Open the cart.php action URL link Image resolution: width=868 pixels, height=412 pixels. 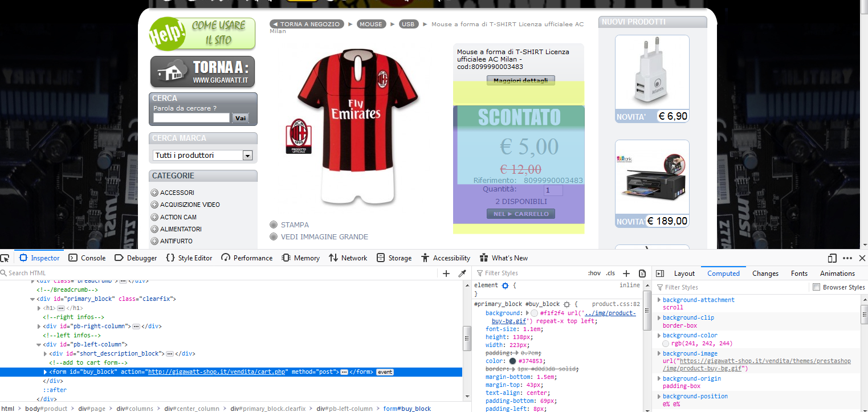click(x=217, y=372)
